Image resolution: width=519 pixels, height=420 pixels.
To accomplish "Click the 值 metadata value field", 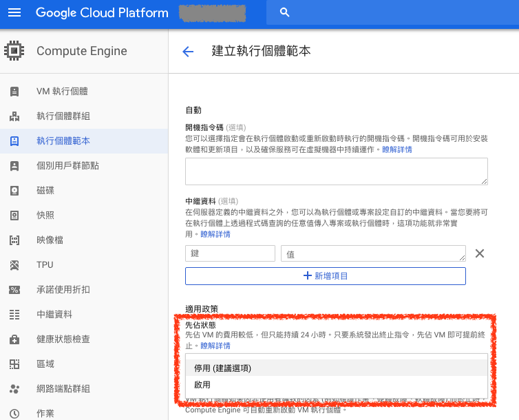I will tap(373, 253).
